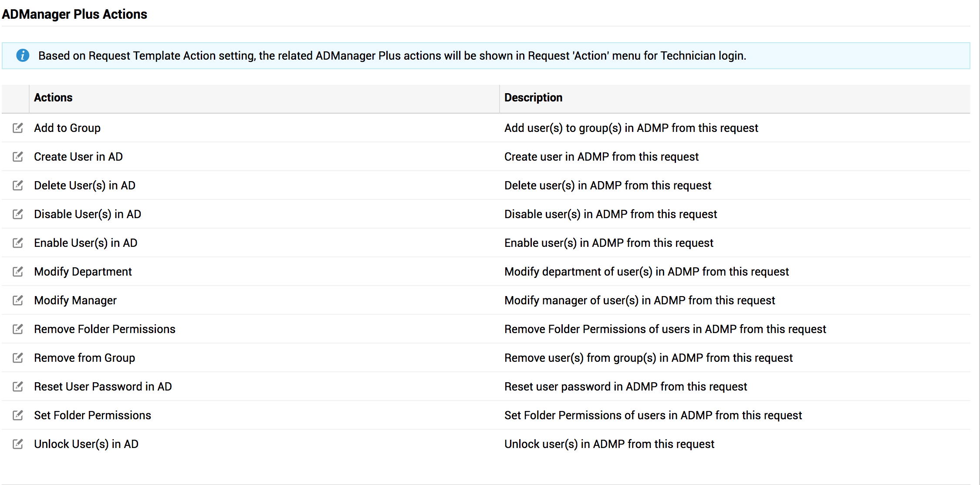Edit the Remove from Group action
The image size is (980, 485).
[18, 358]
